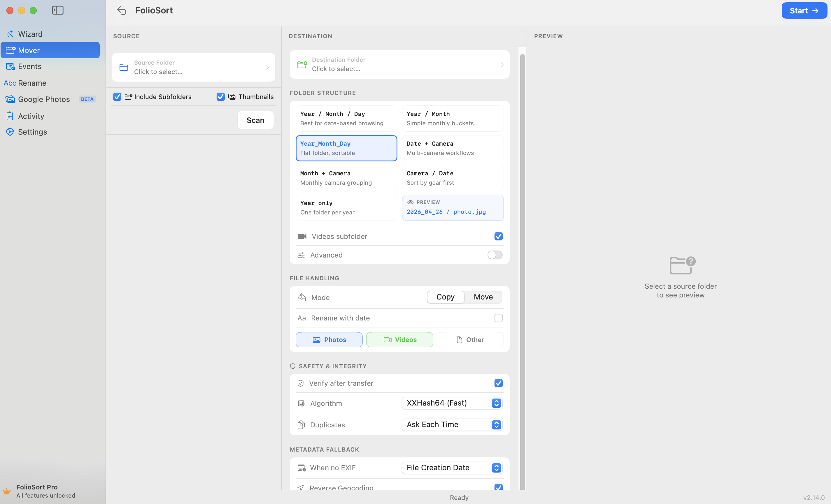Select Camera / Date structure
The image size is (831, 504).
453,178
